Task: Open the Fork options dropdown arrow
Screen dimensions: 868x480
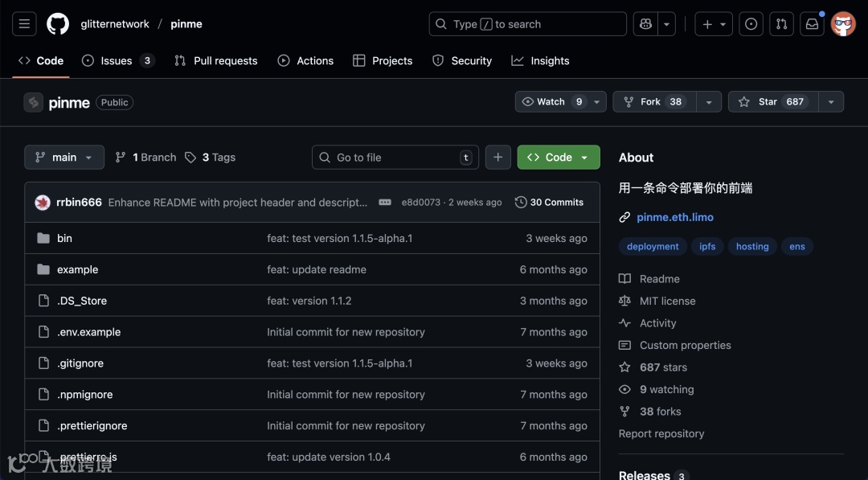Action: click(709, 102)
